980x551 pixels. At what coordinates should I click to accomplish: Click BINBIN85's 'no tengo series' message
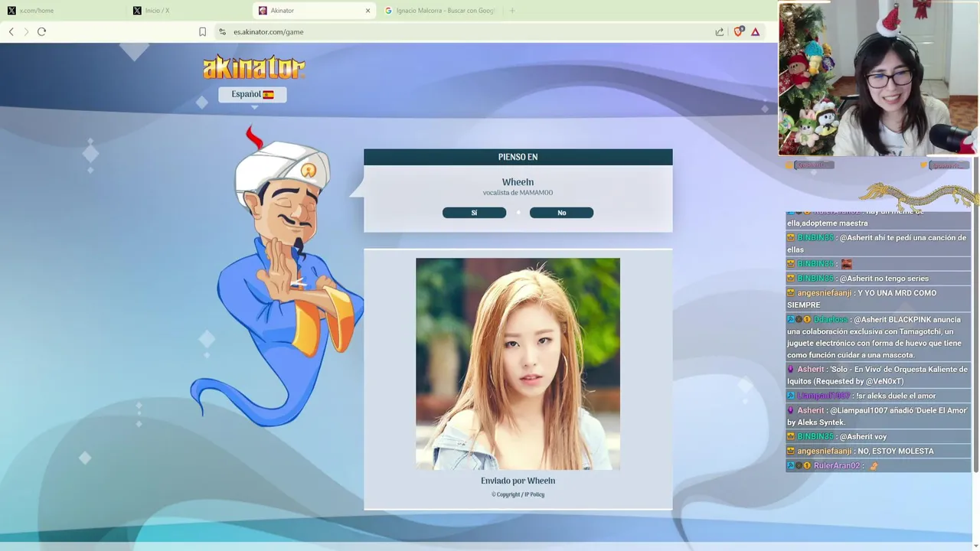click(878, 279)
